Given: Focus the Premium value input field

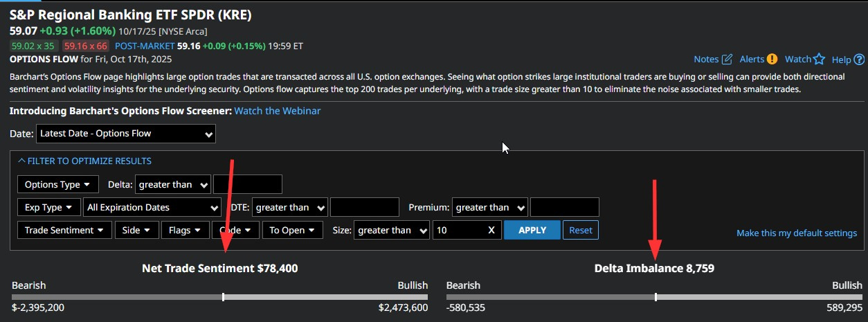Looking at the screenshot, I should 564,207.
